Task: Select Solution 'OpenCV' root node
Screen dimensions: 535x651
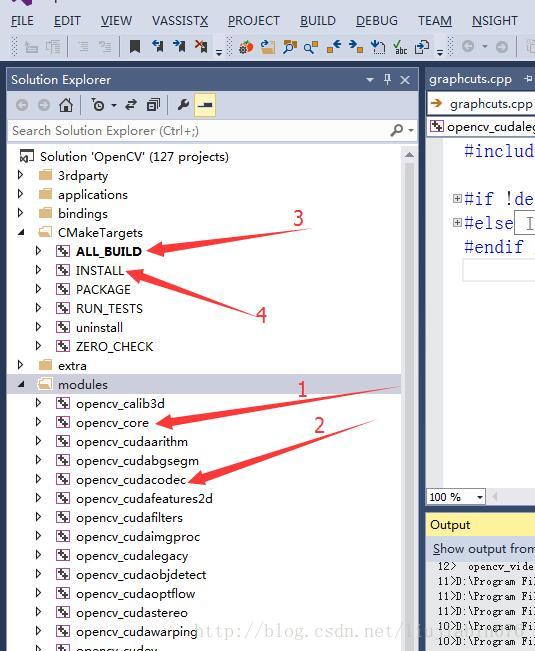Action: click(134, 157)
